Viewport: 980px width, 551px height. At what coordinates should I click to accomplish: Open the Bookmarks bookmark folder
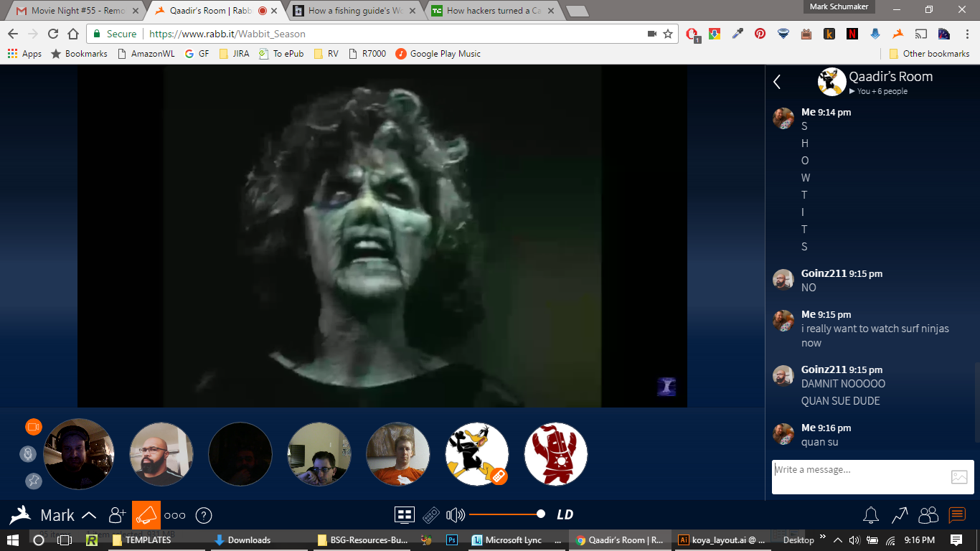79,54
